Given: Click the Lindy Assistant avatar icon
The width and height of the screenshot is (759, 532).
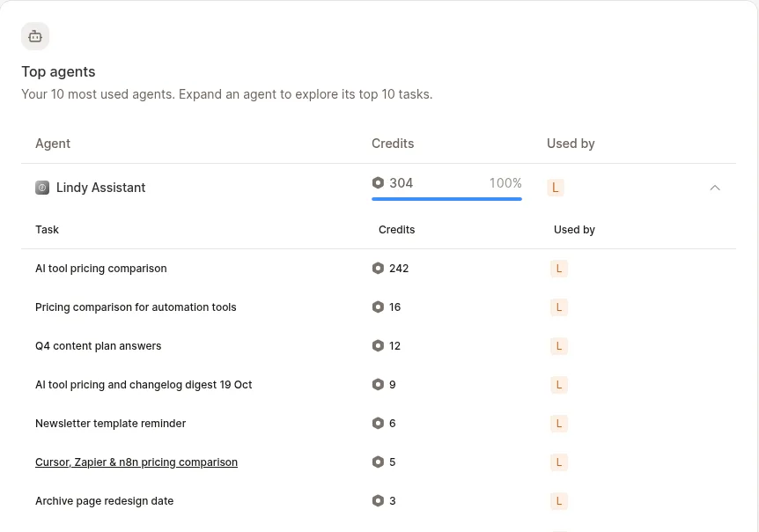Looking at the screenshot, I should [42, 188].
